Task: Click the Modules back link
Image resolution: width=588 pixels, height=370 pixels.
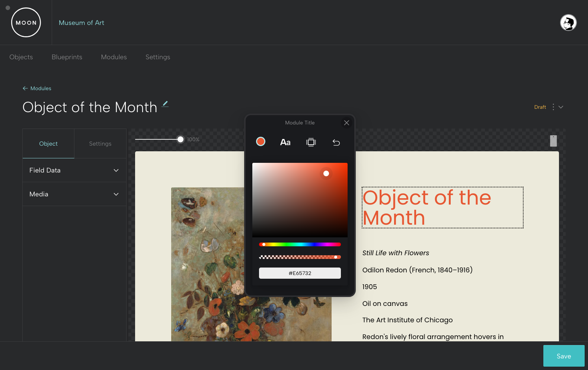Action: pos(41,88)
